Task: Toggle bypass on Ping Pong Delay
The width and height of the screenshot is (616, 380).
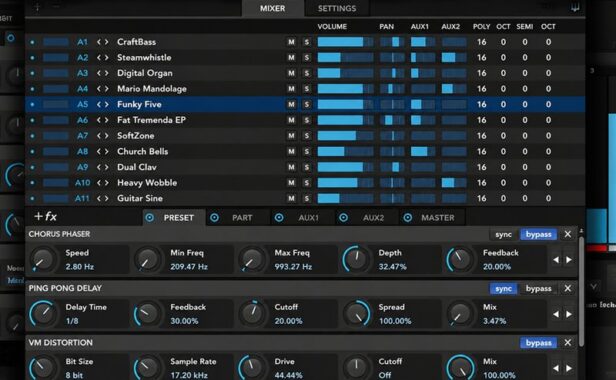Action: click(x=538, y=289)
